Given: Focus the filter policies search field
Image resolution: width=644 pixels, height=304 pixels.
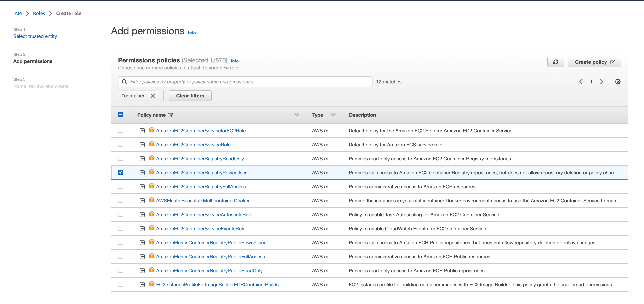Looking at the screenshot, I should coord(245,82).
